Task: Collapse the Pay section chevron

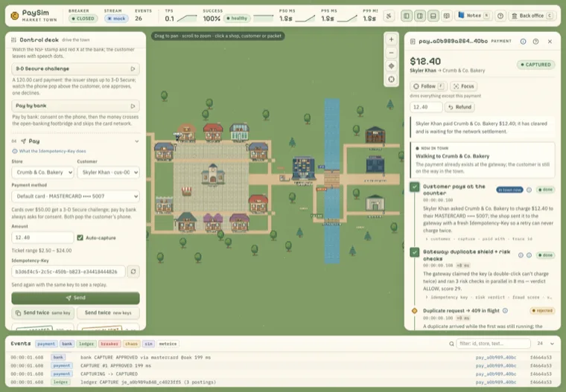Action: pyautogui.click(x=137, y=141)
